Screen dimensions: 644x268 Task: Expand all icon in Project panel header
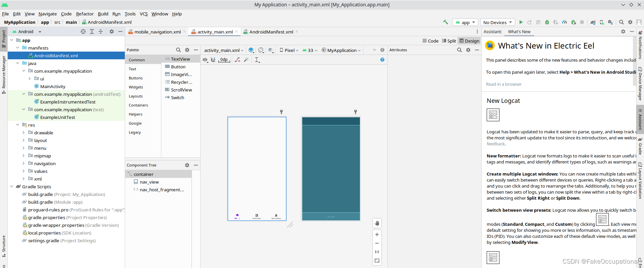[92, 31]
